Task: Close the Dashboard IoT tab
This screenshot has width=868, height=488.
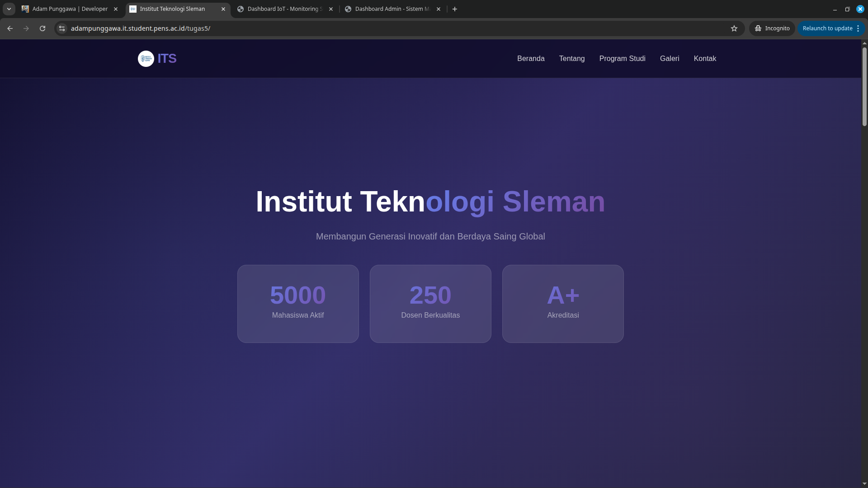Action: point(331,9)
